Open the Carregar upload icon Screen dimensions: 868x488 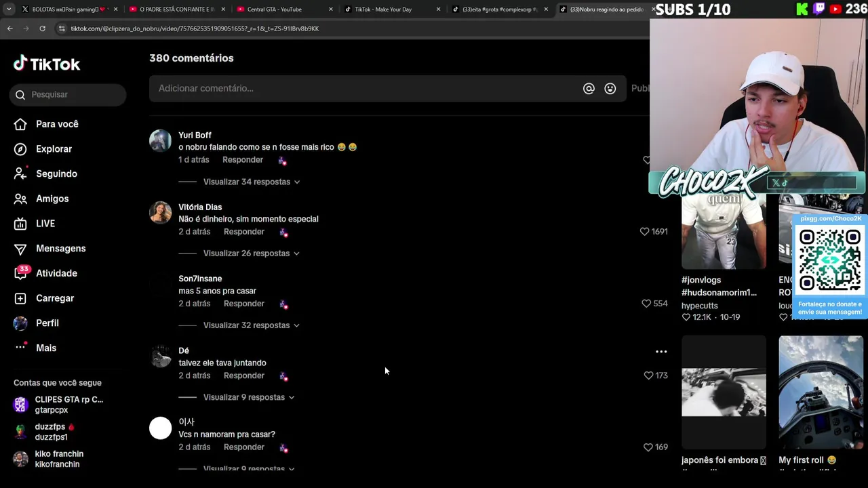20,298
